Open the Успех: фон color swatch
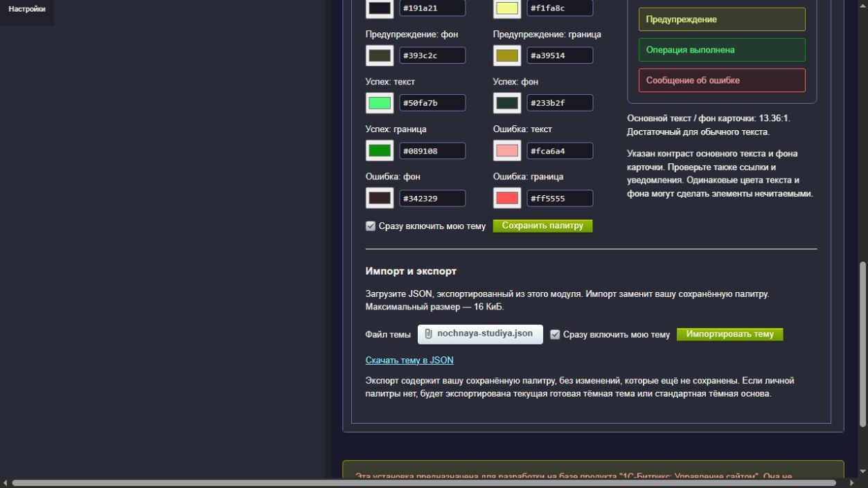Image resolution: width=868 pixels, height=488 pixels. point(507,103)
